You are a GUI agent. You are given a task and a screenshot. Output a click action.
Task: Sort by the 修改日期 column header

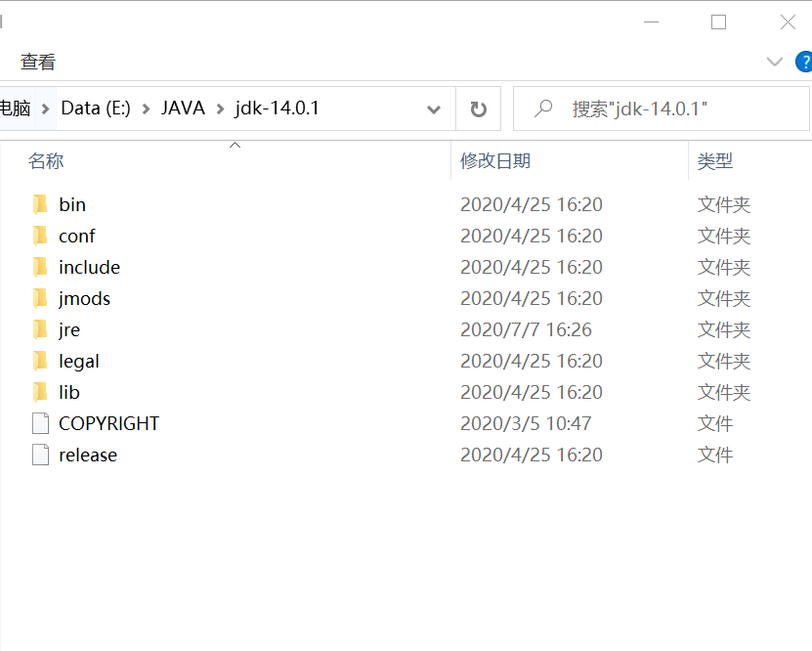(x=495, y=161)
